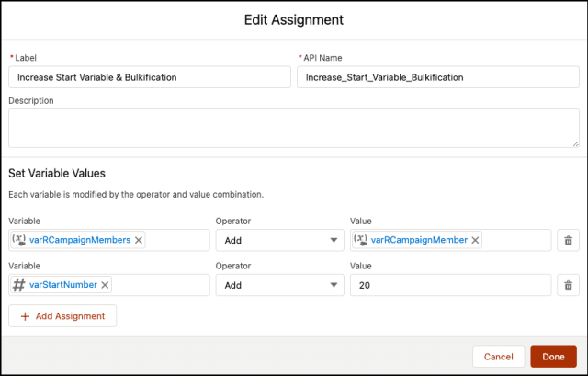Click the Value field containing 20
Screen dimensions: 588x376
click(x=450, y=285)
